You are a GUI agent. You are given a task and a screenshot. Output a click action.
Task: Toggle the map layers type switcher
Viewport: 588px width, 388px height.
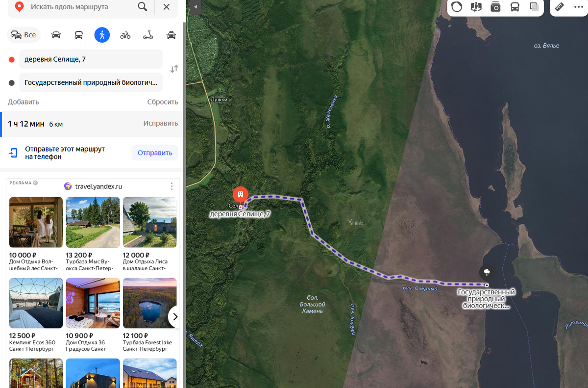click(534, 7)
